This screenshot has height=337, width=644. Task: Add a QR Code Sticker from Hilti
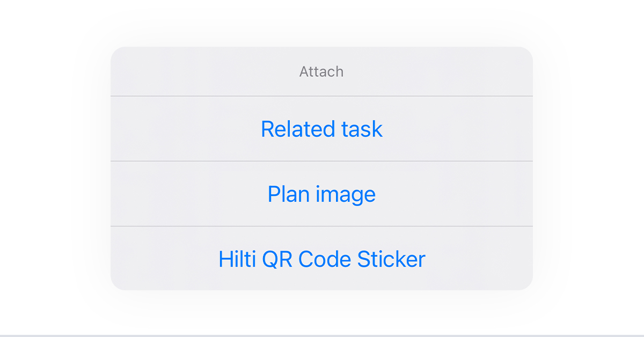(x=321, y=259)
